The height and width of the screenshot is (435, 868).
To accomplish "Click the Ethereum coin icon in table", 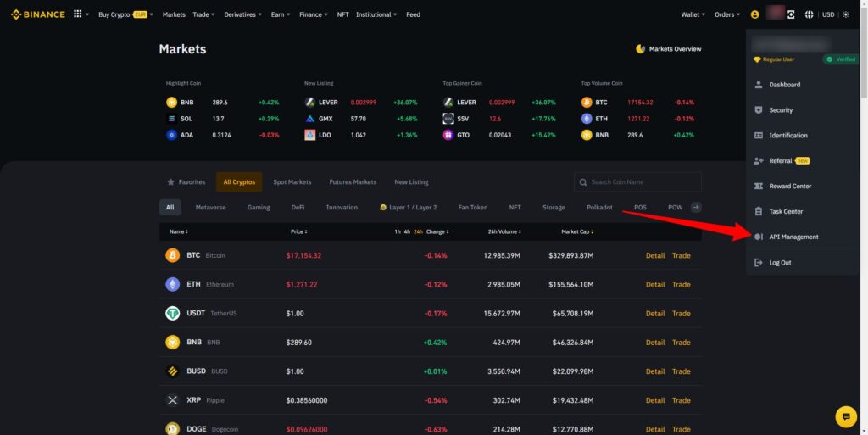I will coord(173,284).
